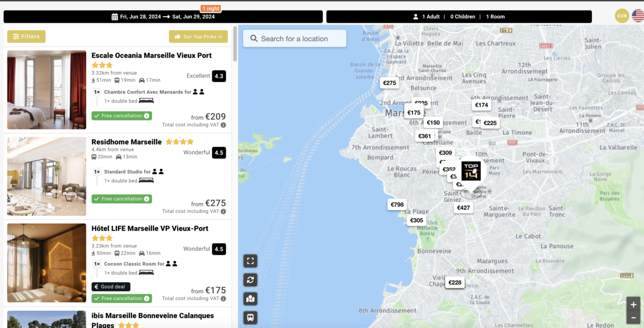
Task: Click the from €275 listing price
Action: tap(209, 204)
